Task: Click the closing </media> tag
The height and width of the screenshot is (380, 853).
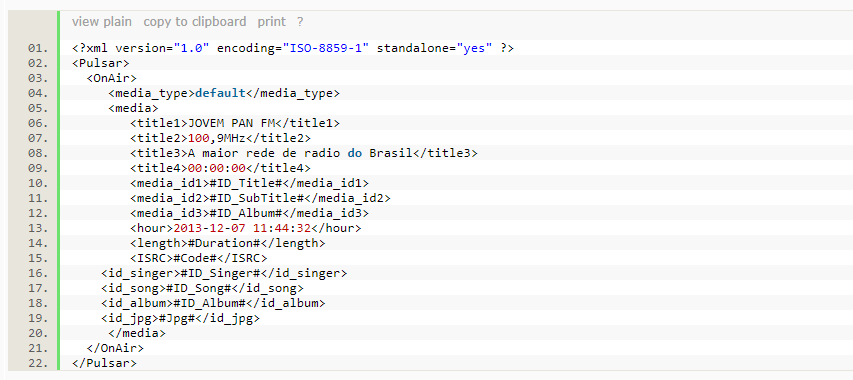Action: pos(137,333)
